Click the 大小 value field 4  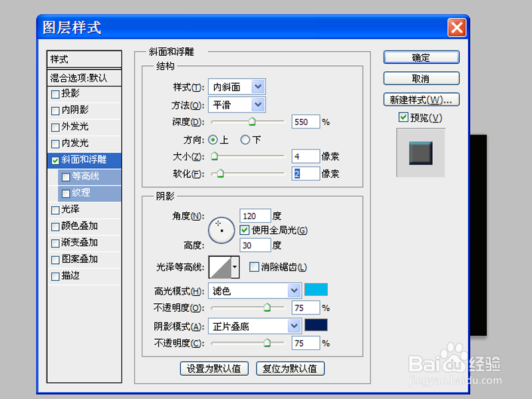305,156
